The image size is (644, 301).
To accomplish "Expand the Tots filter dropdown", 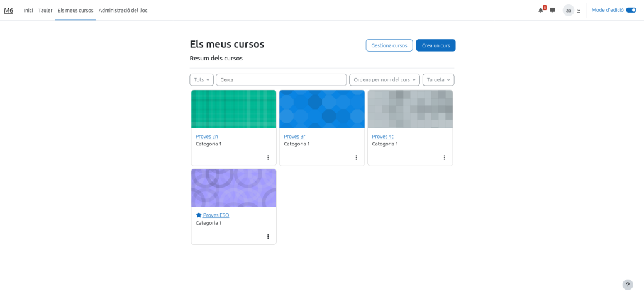I will [x=201, y=79].
